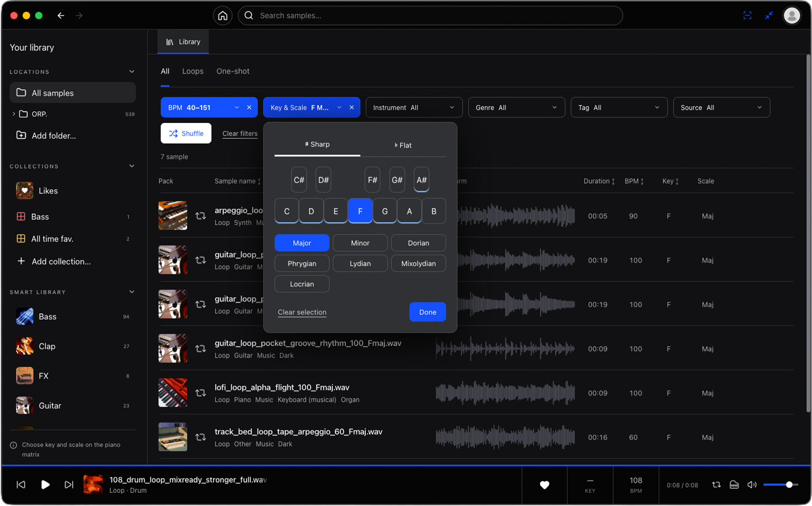Open the user profile avatar
The width and height of the screenshot is (812, 506).
791,16
